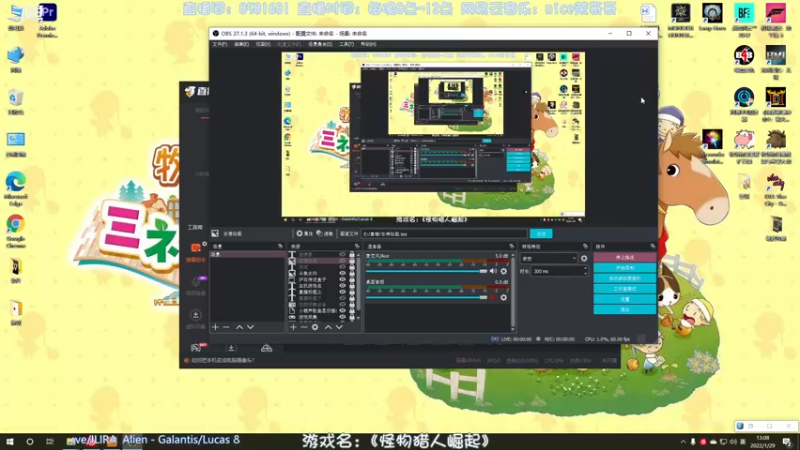
Task: Select the scene entry in Scenes list
Action: point(247,255)
